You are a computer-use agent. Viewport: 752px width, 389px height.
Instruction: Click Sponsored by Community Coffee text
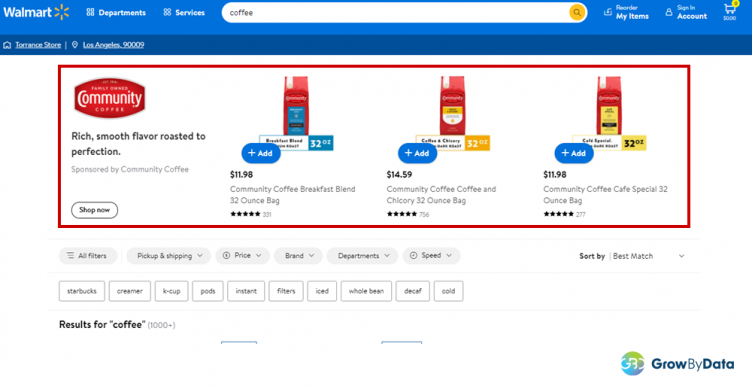[130, 169]
